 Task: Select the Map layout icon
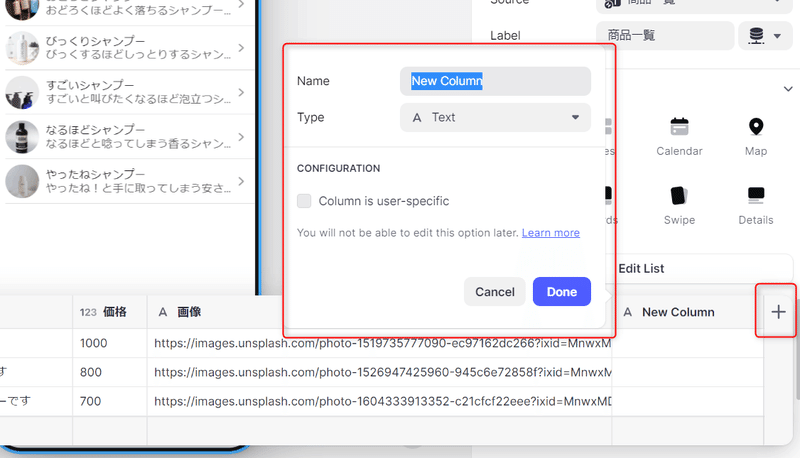pyautogui.click(x=756, y=126)
